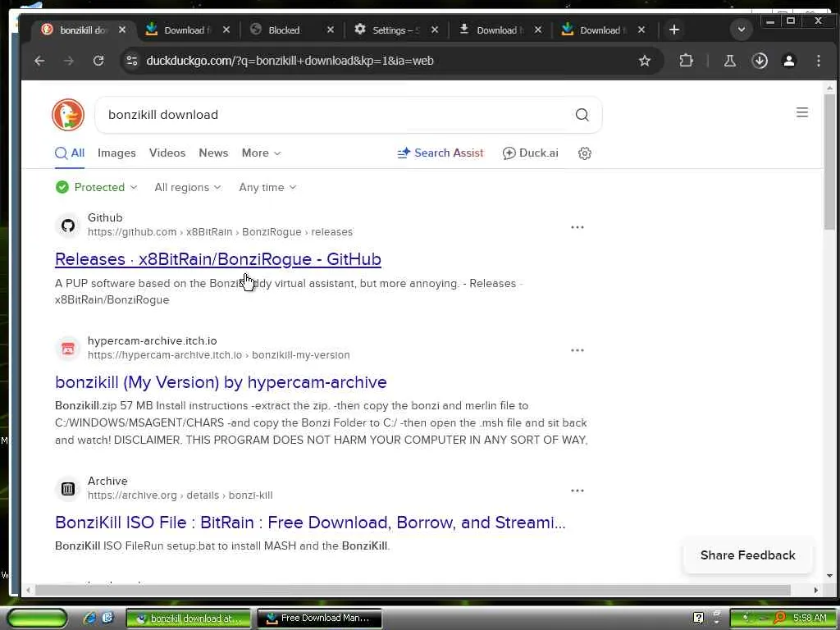This screenshot has height=630, width=840.
Task: Select the Images search tab
Action: 116,153
